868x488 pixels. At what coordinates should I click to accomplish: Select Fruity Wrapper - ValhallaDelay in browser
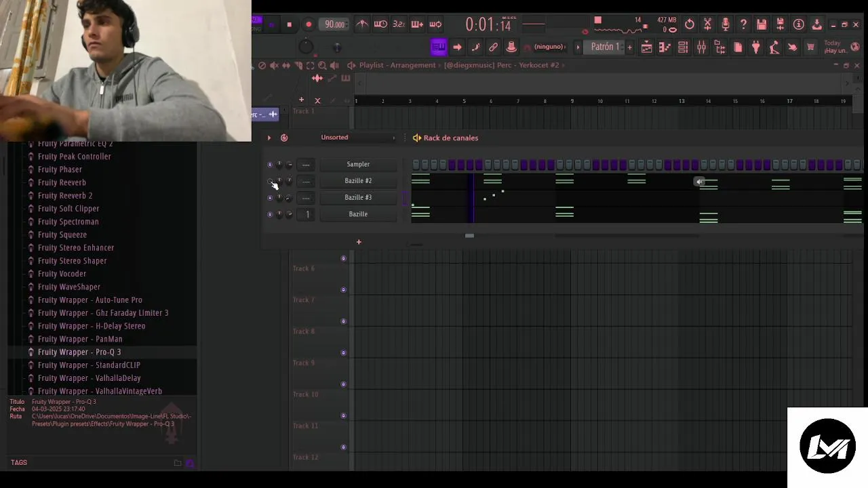[90, 378]
